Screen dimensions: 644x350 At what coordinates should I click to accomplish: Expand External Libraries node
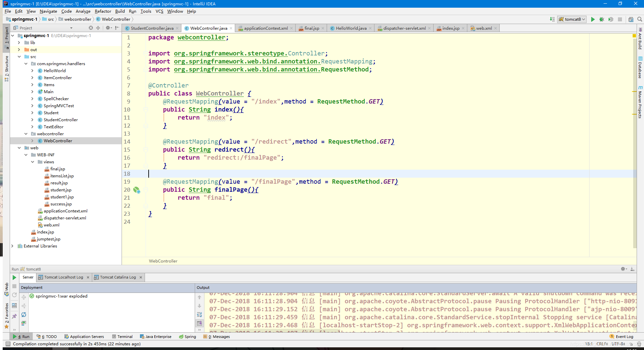tap(12, 246)
